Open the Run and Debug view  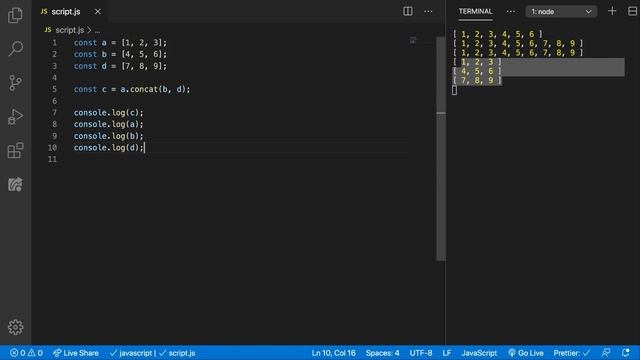[15, 117]
